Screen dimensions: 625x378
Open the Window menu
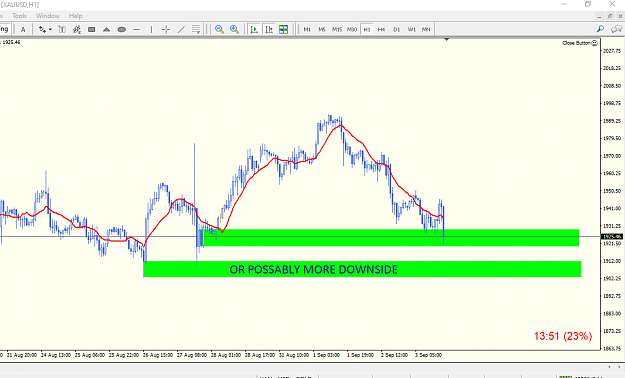(48, 16)
